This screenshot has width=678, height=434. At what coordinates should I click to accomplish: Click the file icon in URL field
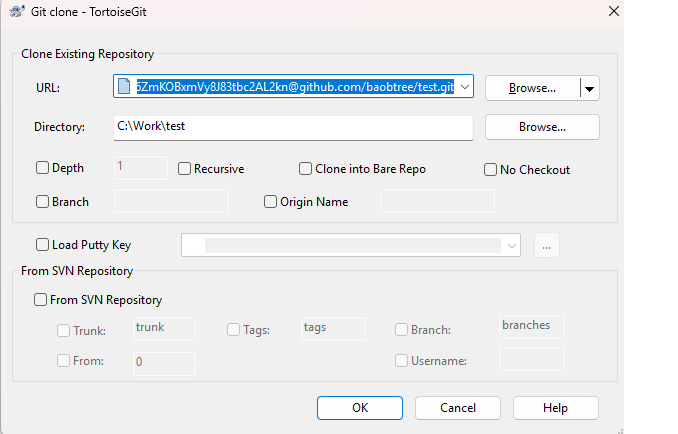tap(124, 86)
